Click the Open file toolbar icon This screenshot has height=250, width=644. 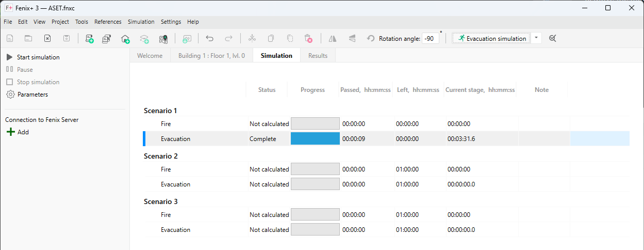(x=28, y=38)
